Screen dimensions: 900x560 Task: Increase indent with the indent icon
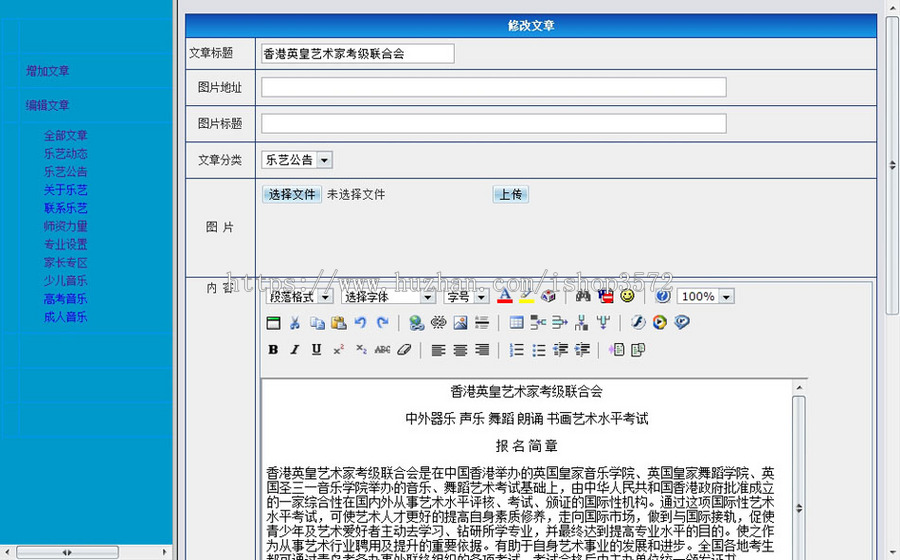pyautogui.click(x=582, y=350)
